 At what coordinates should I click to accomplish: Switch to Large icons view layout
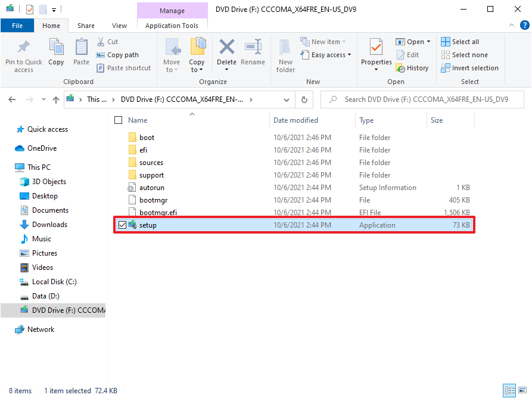tap(522, 390)
